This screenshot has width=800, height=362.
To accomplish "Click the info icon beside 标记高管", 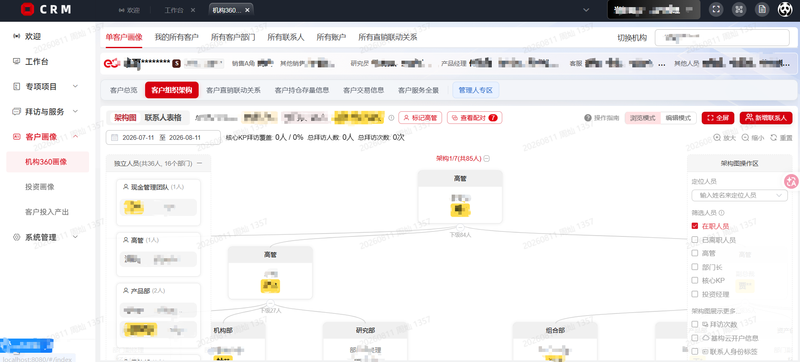I will [391, 118].
